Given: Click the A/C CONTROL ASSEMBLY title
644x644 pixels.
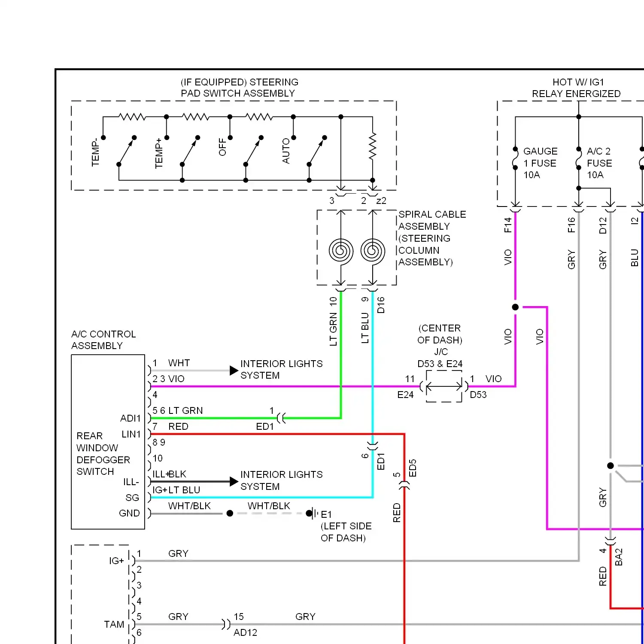Looking at the screenshot, I should [x=103, y=340].
